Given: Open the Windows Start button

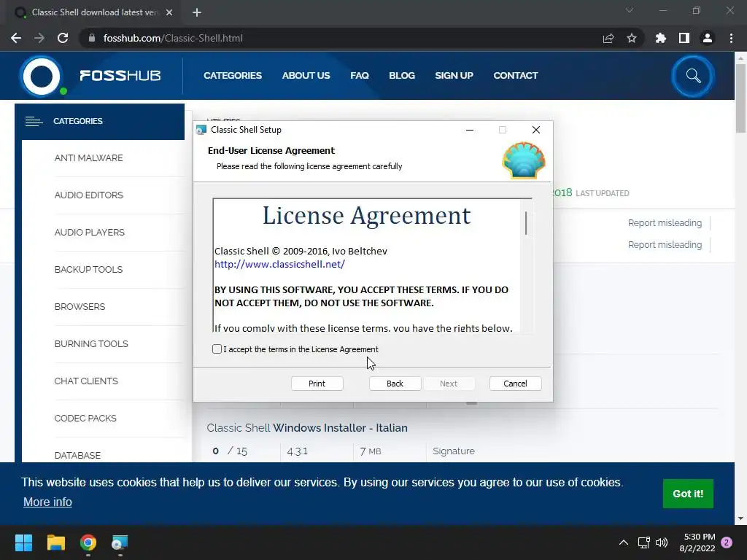Looking at the screenshot, I should (x=23, y=542).
